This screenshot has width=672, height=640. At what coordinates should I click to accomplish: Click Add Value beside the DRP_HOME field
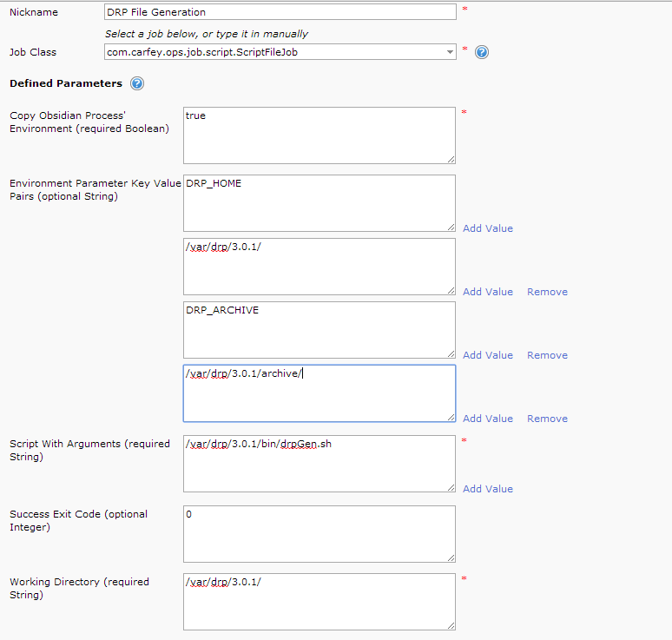point(487,228)
